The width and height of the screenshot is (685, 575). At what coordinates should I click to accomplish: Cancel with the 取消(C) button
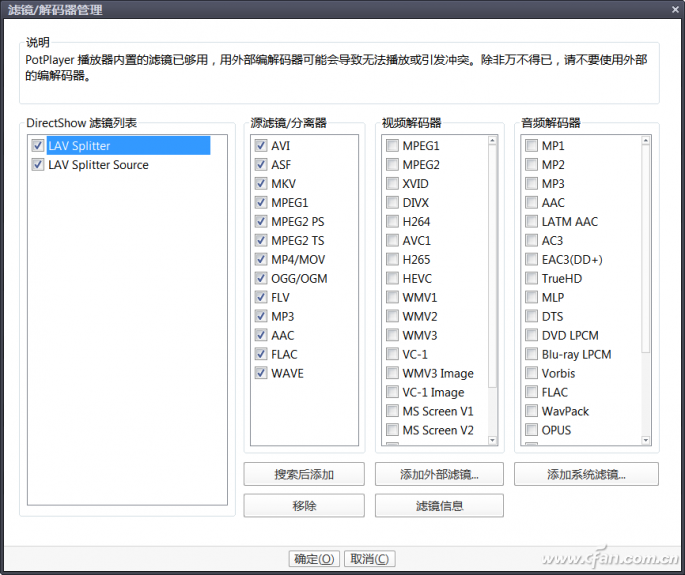click(x=370, y=559)
